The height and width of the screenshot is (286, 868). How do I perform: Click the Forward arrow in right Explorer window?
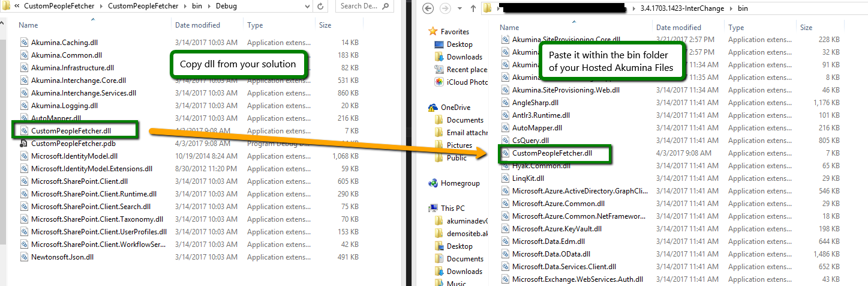click(x=446, y=8)
